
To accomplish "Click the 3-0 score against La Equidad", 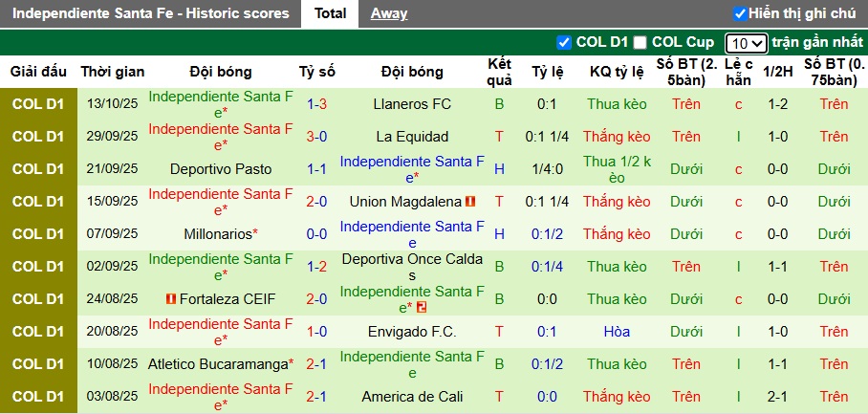I will (317, 137).
